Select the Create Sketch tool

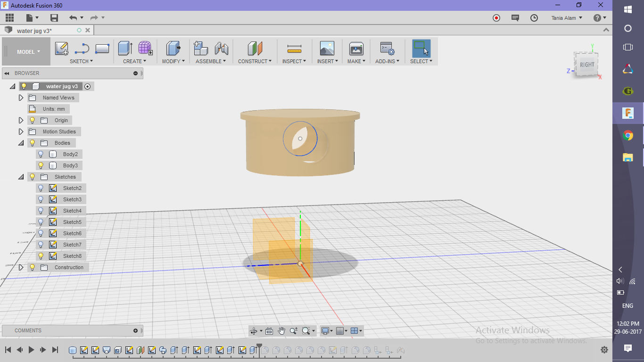tap(62, 48)
